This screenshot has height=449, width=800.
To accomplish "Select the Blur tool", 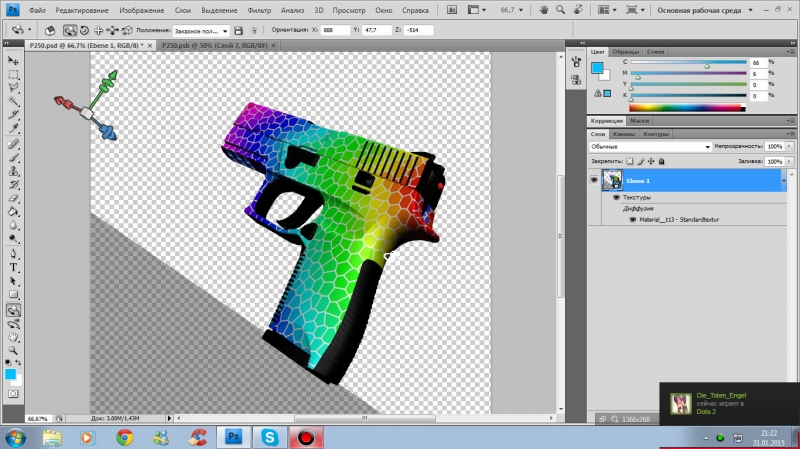I will tap(13, 225).
